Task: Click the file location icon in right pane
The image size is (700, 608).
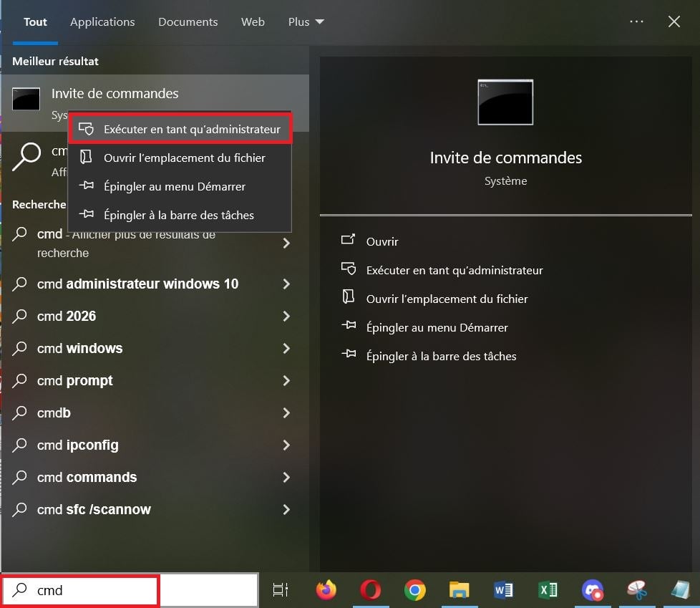Action: pyautogui.click(x=349, y=296)
